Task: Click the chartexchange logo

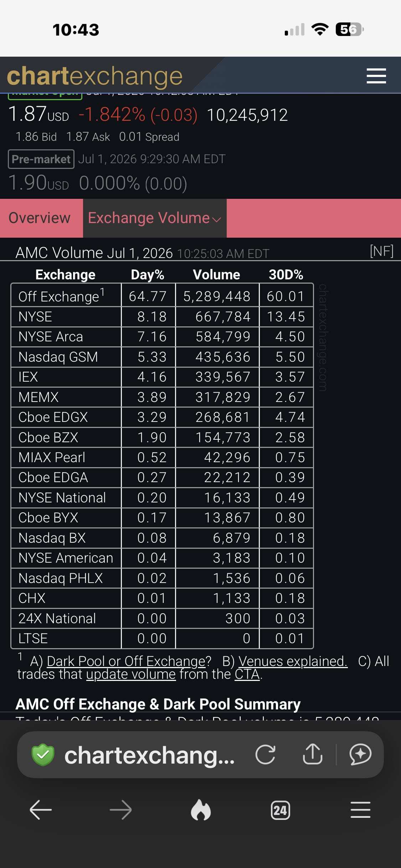Action: coord(95,76)
